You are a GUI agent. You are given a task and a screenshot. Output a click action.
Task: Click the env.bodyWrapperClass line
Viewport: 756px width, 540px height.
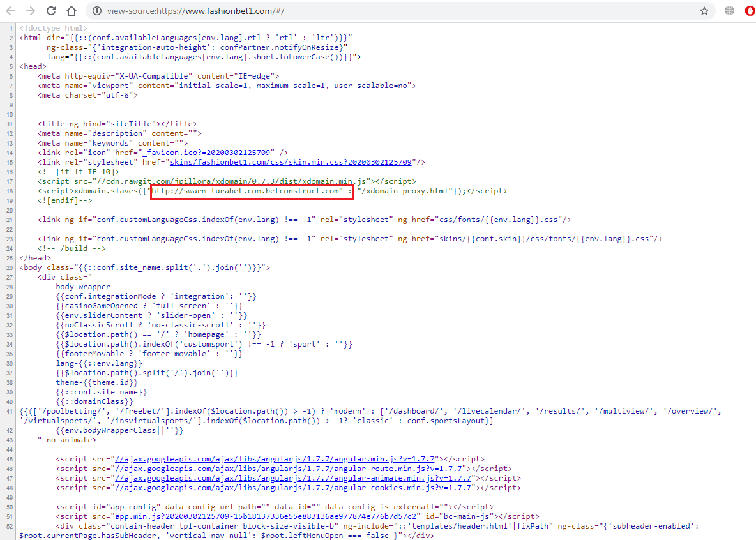(x=119, y=431)
